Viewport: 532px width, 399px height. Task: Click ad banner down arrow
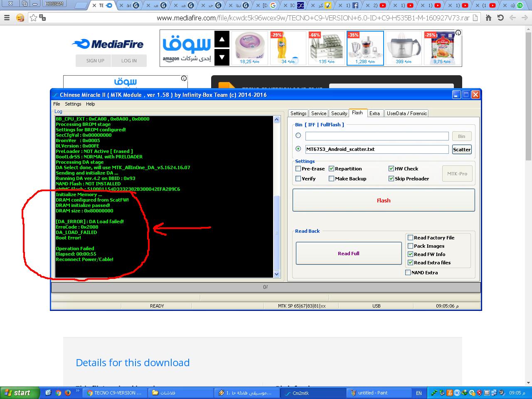[222, 57]
